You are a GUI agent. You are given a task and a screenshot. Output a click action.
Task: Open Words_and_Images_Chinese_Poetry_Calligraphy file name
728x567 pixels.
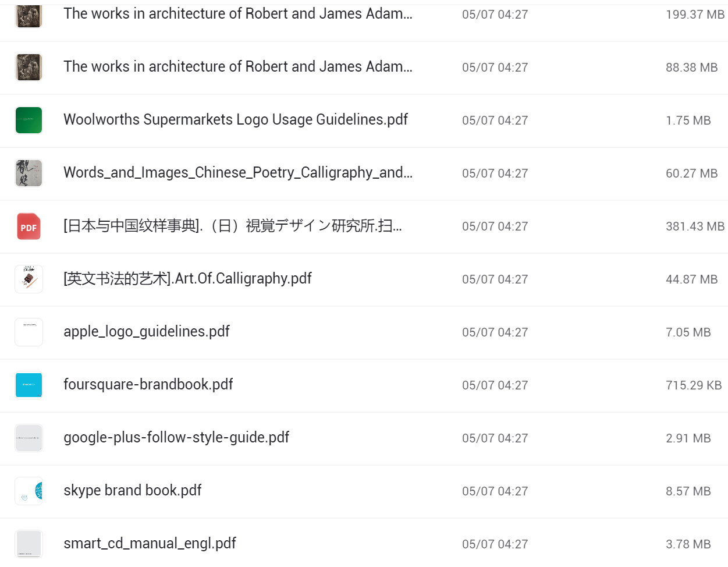click(x=238, y=173)
